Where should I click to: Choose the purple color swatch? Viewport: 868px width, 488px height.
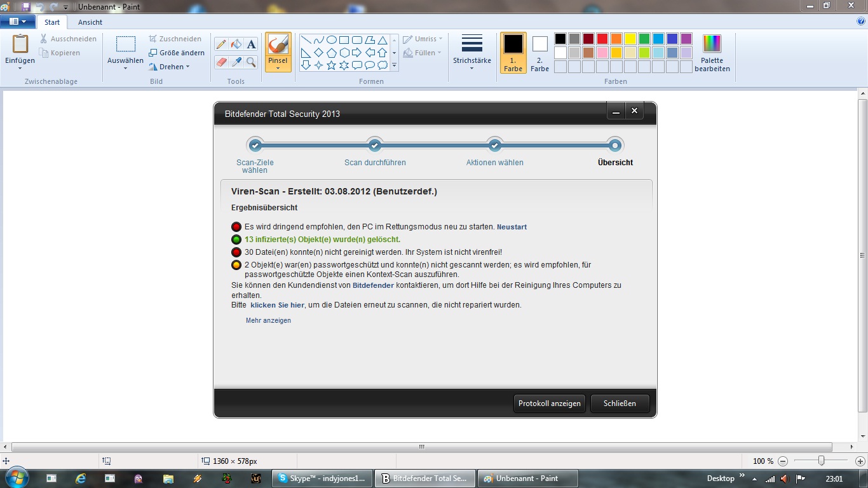686,39
